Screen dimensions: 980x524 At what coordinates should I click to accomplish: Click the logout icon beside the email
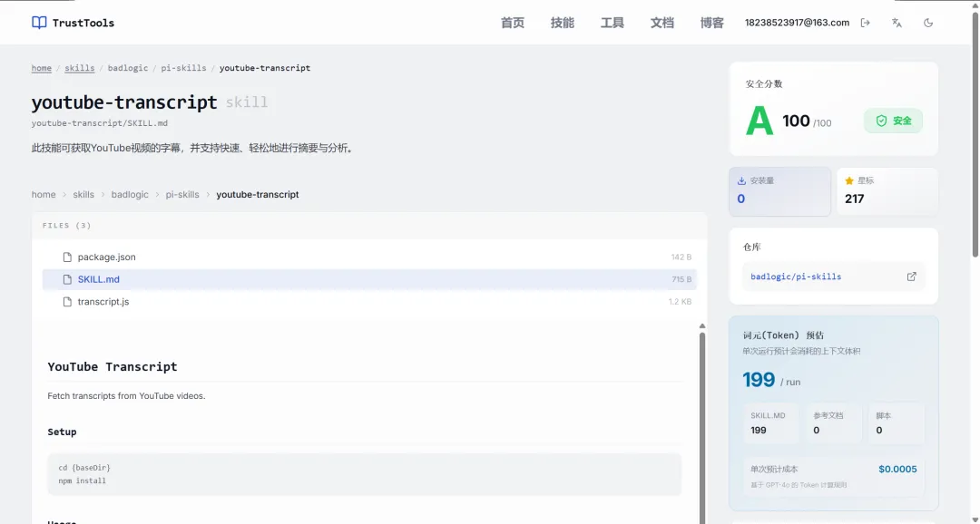865,23
